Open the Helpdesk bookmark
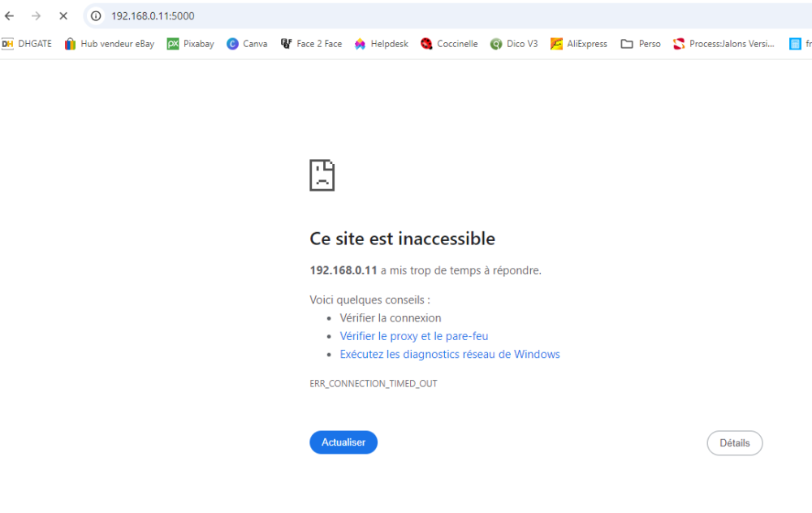The image size is (812, 513). (x=381, y=44)
